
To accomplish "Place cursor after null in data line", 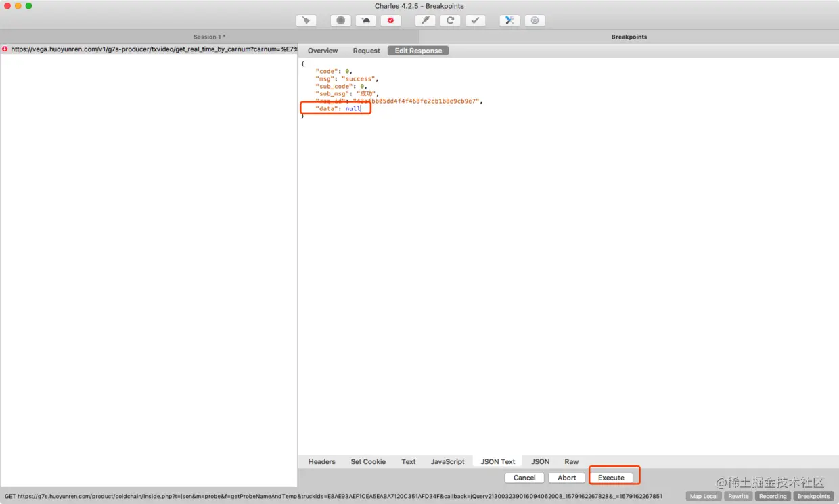I will [x=361, y=108].
